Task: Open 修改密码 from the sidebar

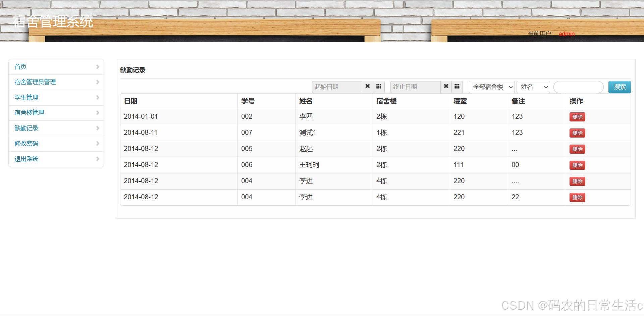Action: tap(26, 143)
